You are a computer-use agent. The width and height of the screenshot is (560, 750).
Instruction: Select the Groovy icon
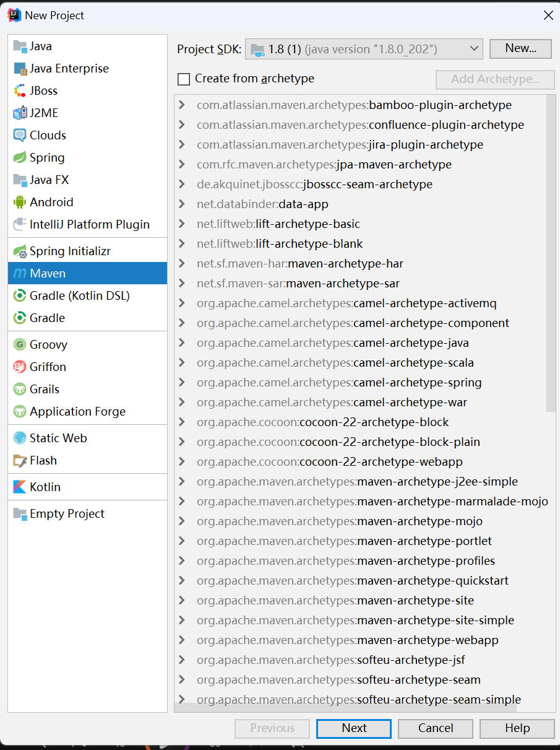pyautogui.click(x=20, y=345)
